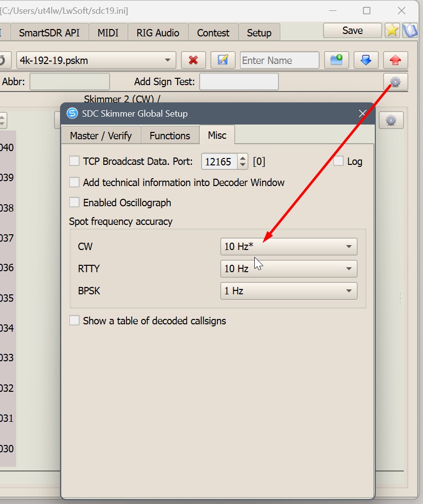Image resolution: width=423 pixels, height=504 pixels.
Task: Close the SDC Skimmer Global Setup dialog
Action: (363, 114)
